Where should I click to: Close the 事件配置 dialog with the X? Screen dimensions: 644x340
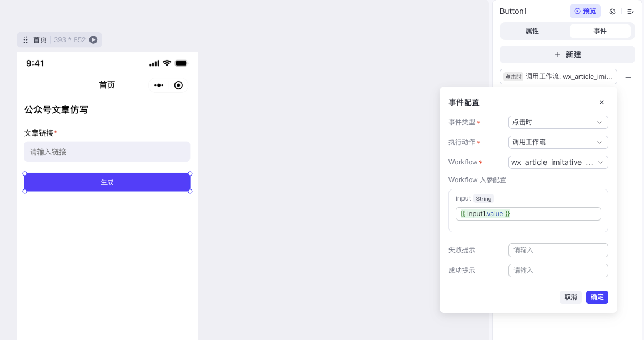pyautogui.click(x=601, y=102)
